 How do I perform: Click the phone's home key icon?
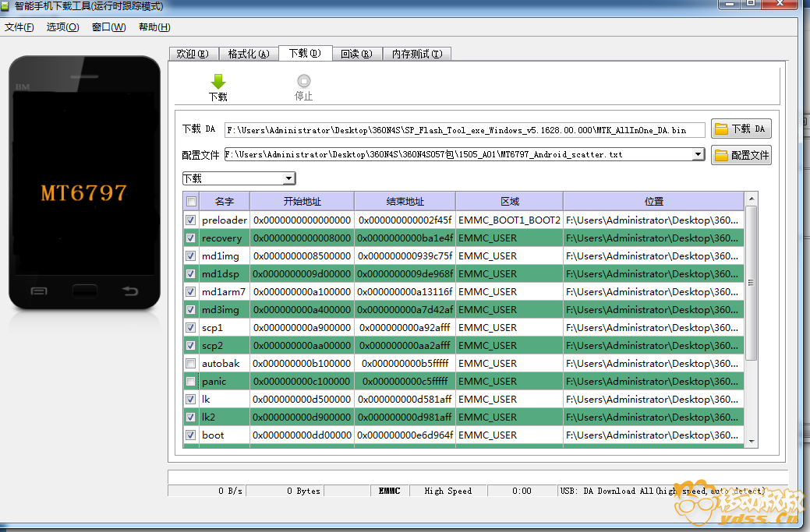(x=84, y=291)
